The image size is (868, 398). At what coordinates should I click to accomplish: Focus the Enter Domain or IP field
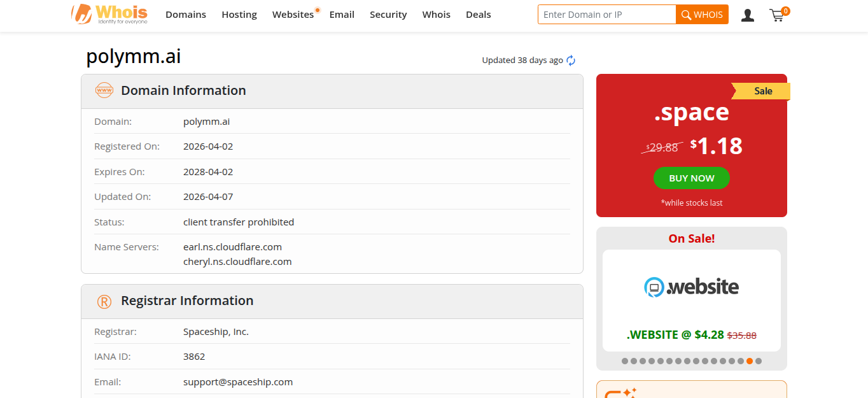606,15
